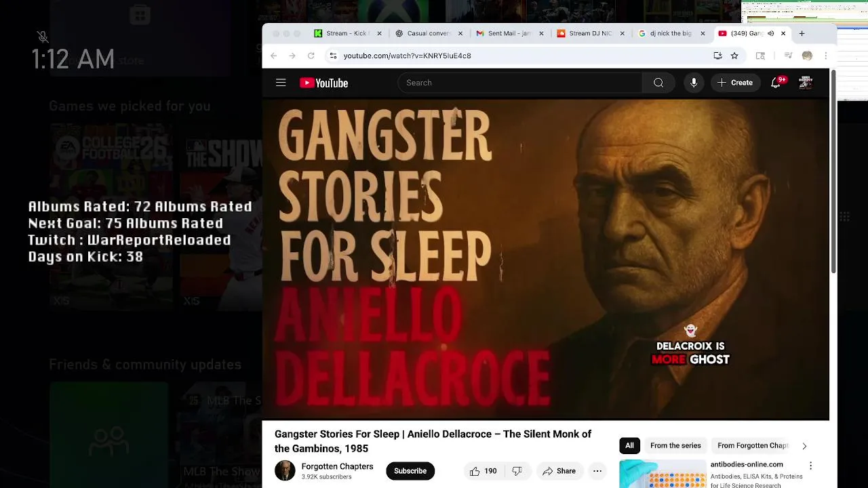
Task: Start voice search with the microphone icon
Action: [x=694, y=83]
